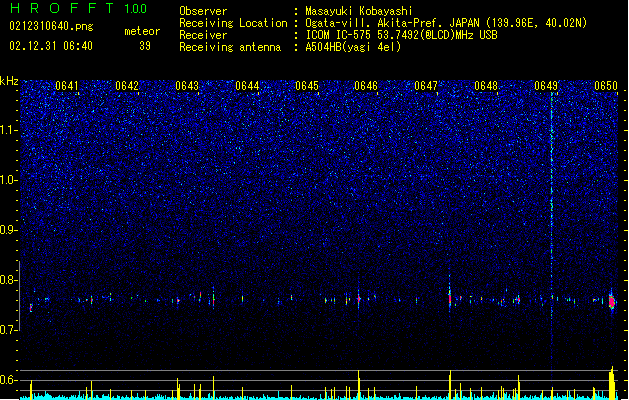This screenshot has height=400, width=629.
Task: Click the 0.6 frequency axis label
Action: (9, 380)
